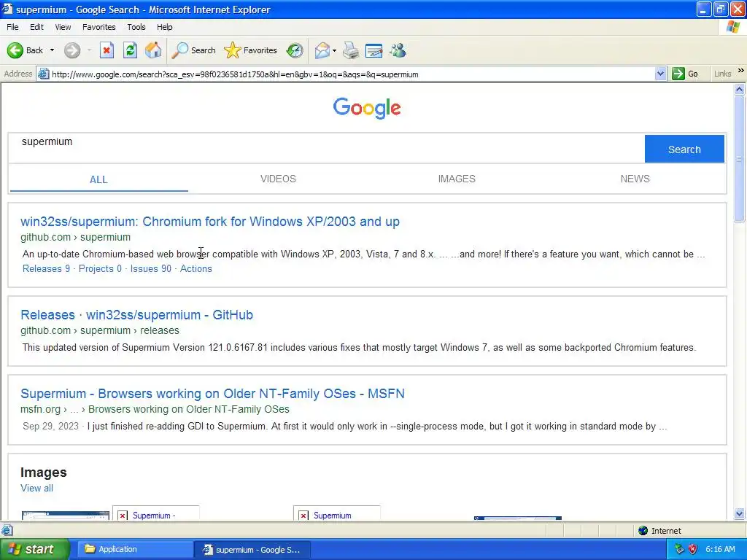Open the Favorites menu

pyautogui.click(x=99, y=27)
